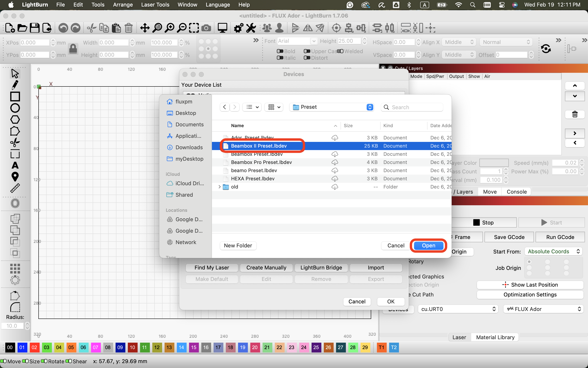Save project using floppy disk icon

(35, 28)
